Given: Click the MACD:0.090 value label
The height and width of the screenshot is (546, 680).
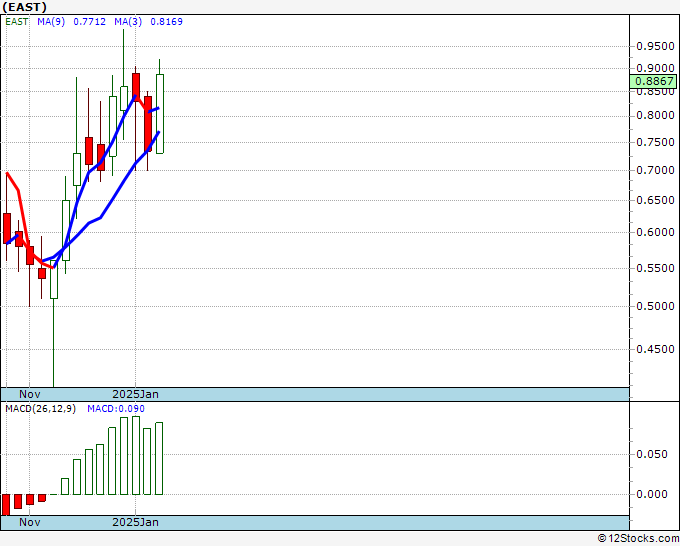Looking at the screenshot, I should click(116, 409).
